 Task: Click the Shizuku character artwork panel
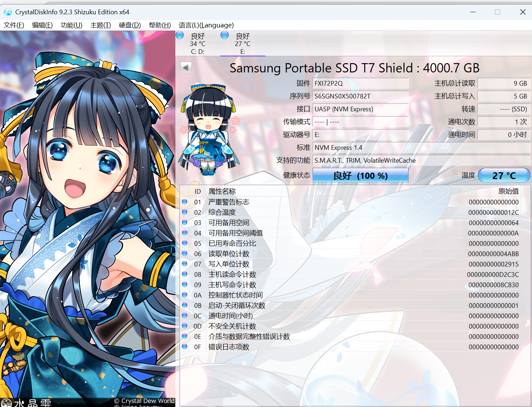[x=87, y=219]
